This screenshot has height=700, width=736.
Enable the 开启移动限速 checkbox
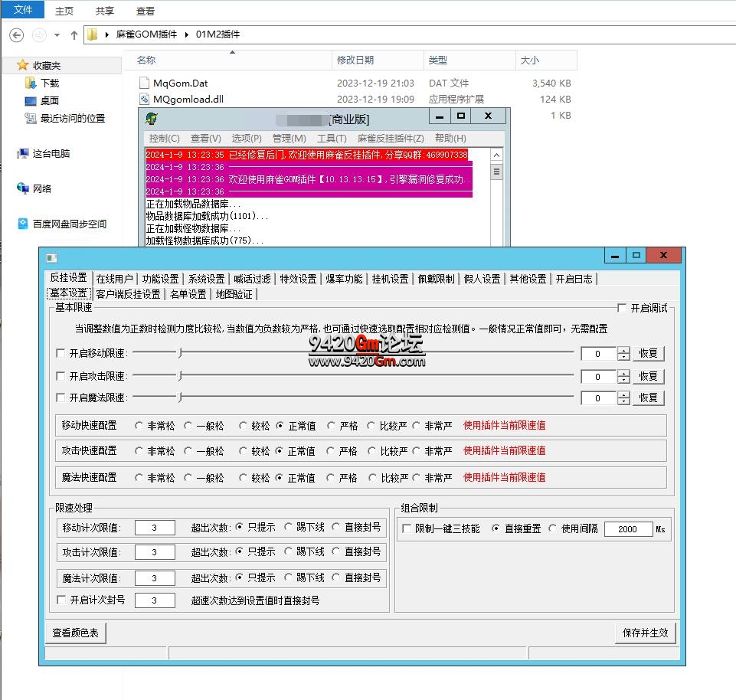pos(60,353)
